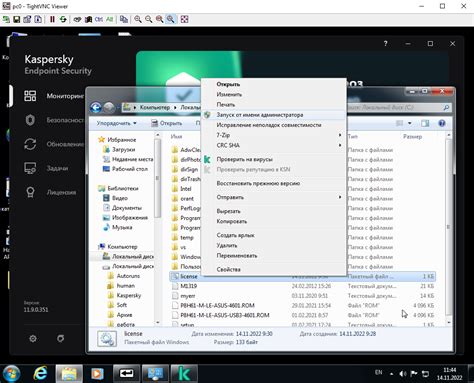
Task: Toggle Explorer preview pane button
Action: (x=425, y=123)
